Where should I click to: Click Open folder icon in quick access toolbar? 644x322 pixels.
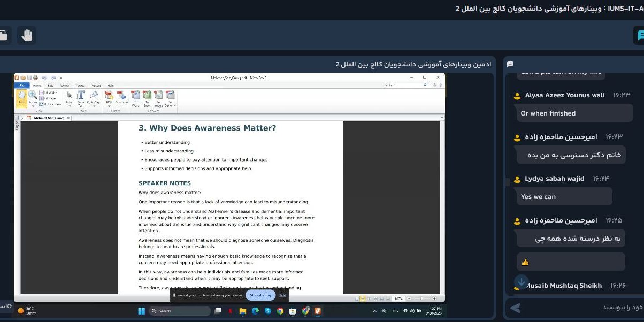[24, 78]
